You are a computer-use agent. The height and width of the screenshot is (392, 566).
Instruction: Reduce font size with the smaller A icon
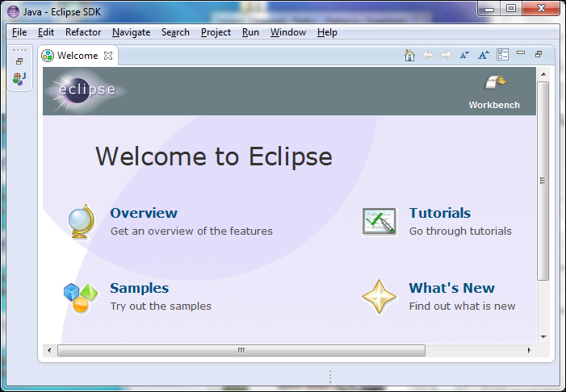(464, 55)
